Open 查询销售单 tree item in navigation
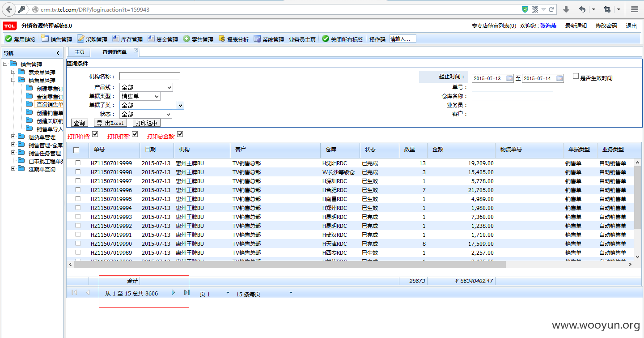This screenshot has height=338, width=644. (x=50, y=105)
